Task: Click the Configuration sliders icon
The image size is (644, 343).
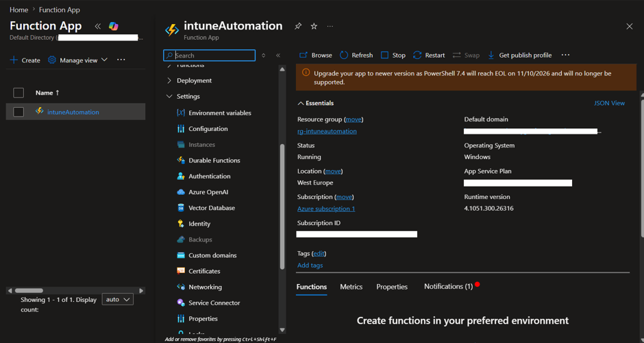Action: [181, 129]
